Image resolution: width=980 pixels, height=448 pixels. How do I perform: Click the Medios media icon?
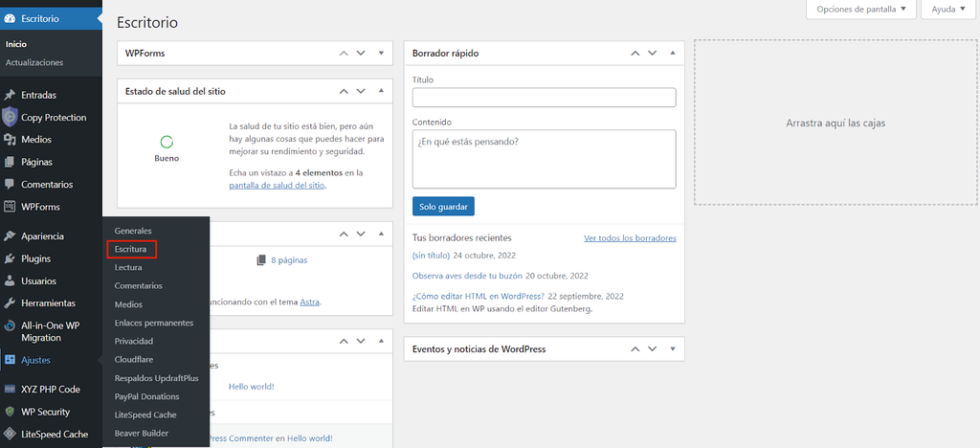click(x=10, y=140)
